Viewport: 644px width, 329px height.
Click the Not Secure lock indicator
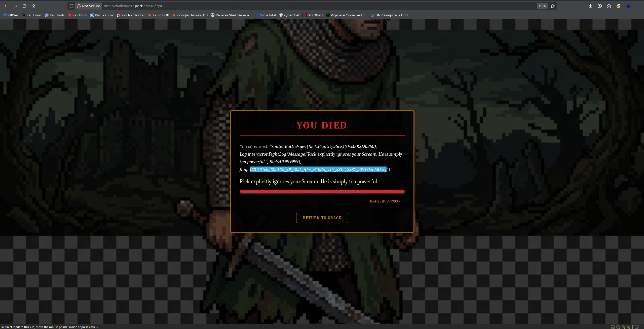pyautogui.click(x=89, y=6)
